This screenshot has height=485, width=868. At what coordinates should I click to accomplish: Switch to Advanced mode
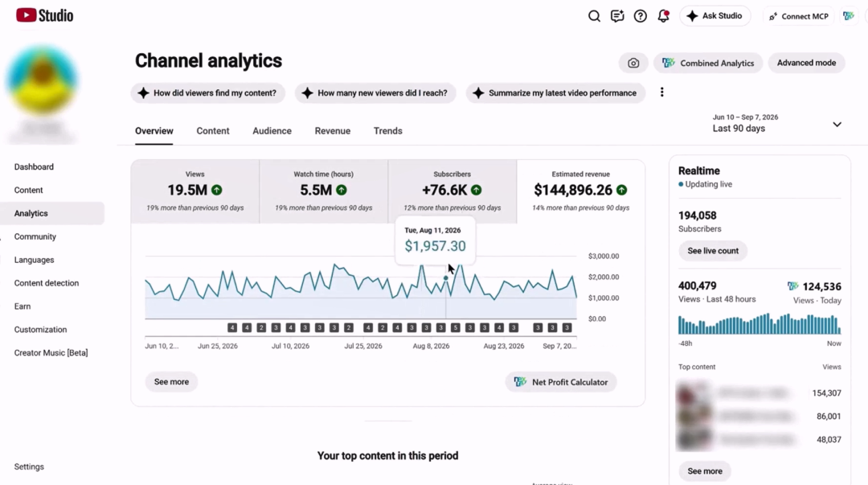pos(806,64)
